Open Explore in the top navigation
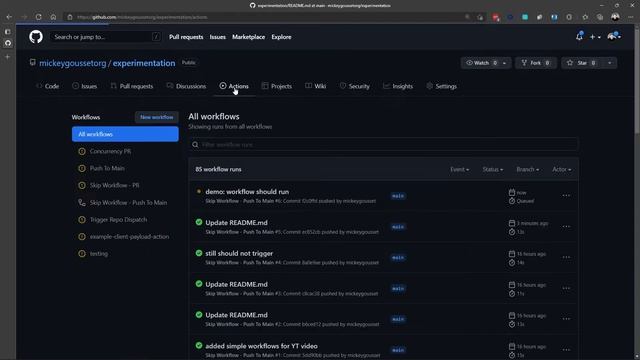This screenshot has width=640, height=360. click(281, 37)
